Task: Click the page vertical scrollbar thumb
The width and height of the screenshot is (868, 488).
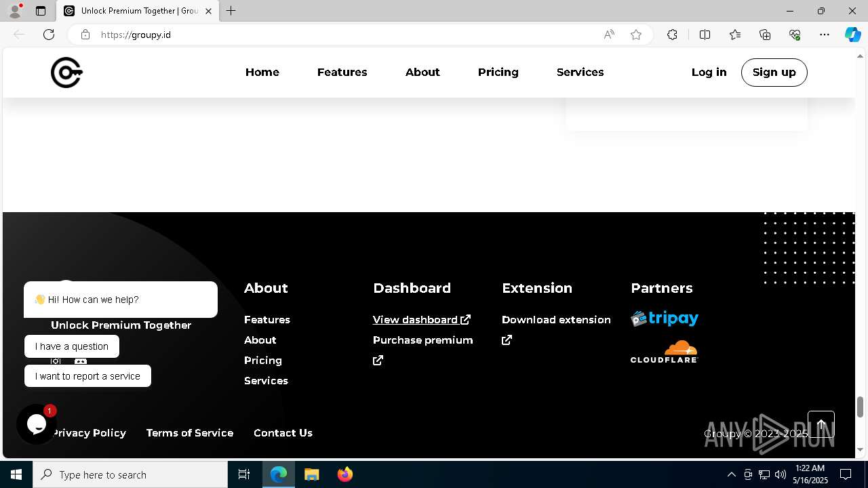Action: pos(860,407)
